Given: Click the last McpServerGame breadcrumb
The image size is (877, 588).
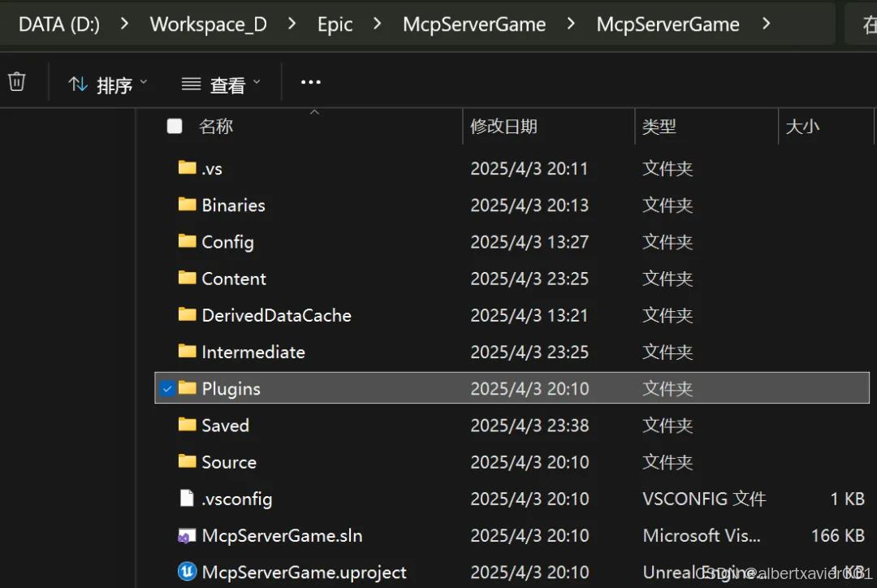Looking at the screenshot, I should (x=667, y=24).
